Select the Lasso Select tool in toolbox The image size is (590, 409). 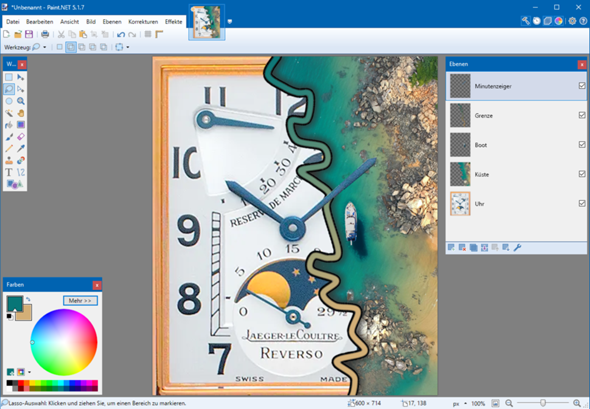pyautogui.click(x=9, y=89)
